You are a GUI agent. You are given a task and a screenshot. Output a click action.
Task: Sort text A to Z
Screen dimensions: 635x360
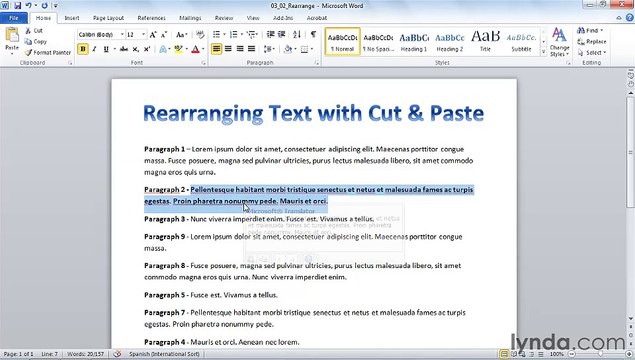297,35
